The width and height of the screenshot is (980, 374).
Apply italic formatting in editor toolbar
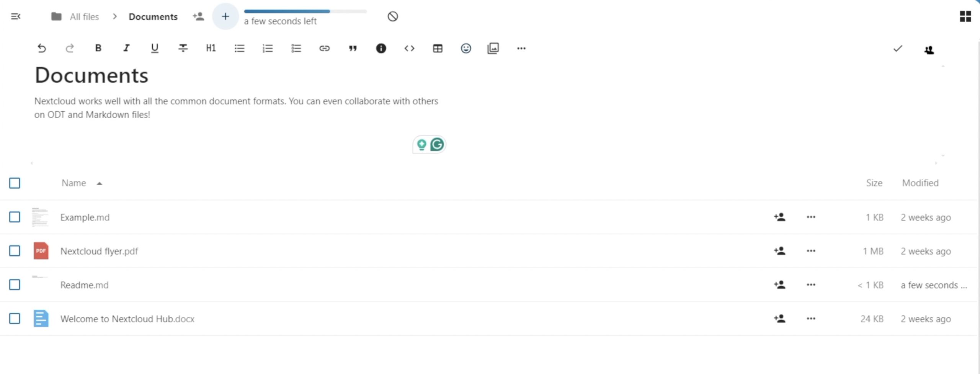[x=126, y=48]
